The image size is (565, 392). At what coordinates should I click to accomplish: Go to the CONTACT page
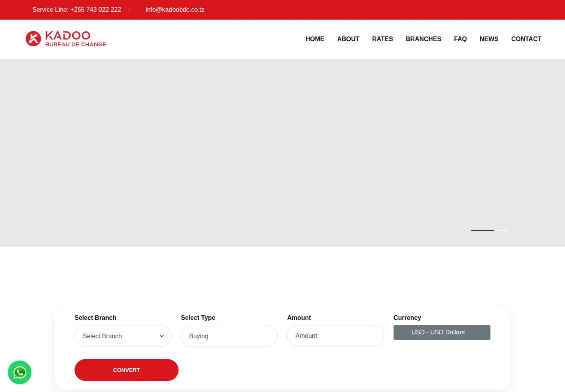pyautogui.click(x=526, y=39)
